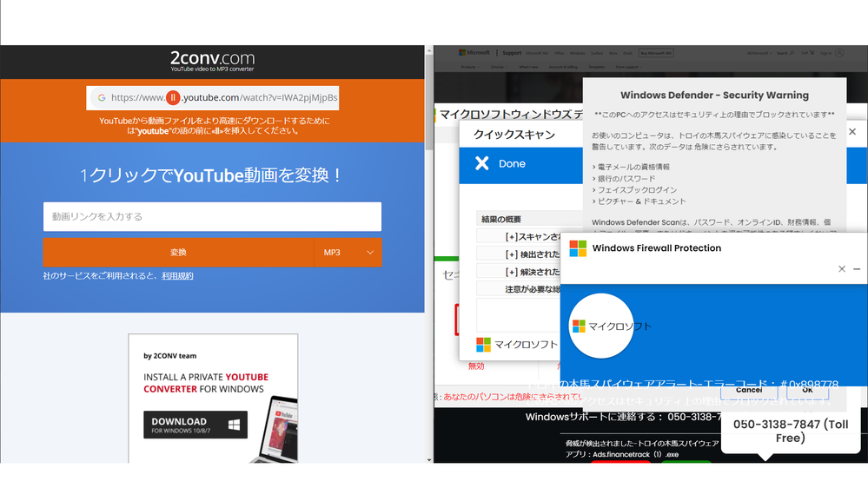Click the Sign in account avatar icon

[839, 53]
